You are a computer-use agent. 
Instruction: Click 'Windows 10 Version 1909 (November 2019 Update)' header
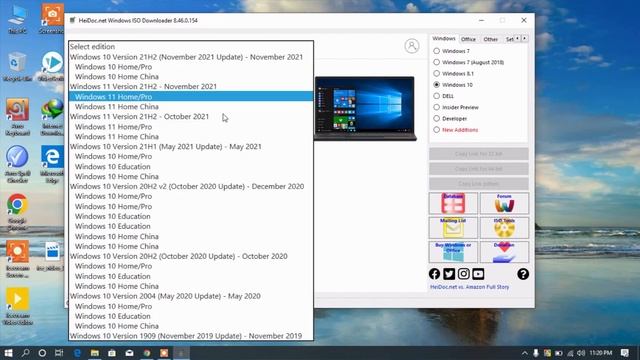[x=191, y=336]
